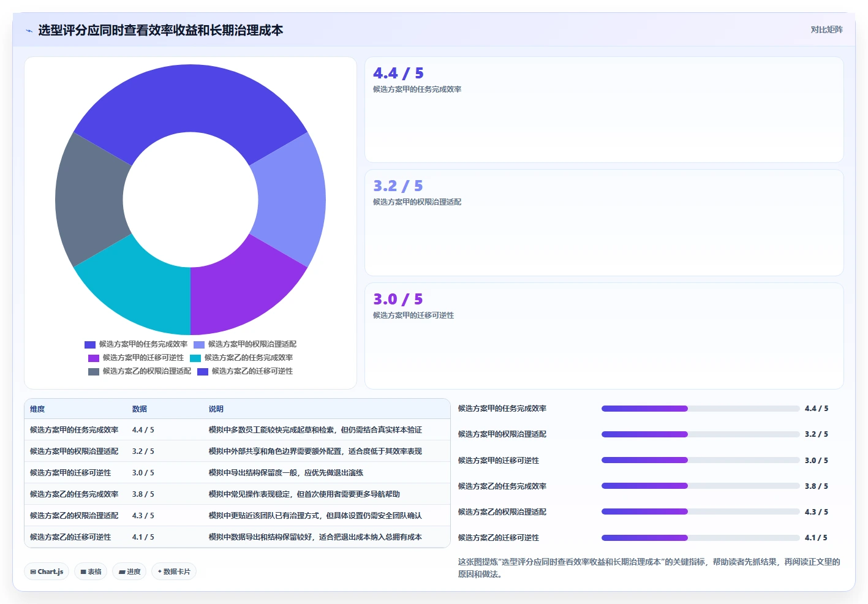Click the 4.1 / 5 value beside the progress bar

click(816, 538)
